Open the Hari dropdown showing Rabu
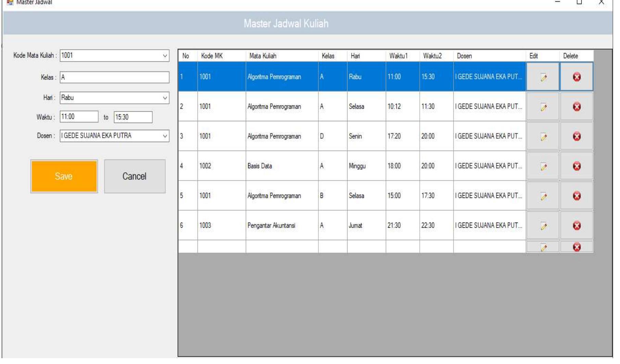620x364 pixels. coord(165,98)
